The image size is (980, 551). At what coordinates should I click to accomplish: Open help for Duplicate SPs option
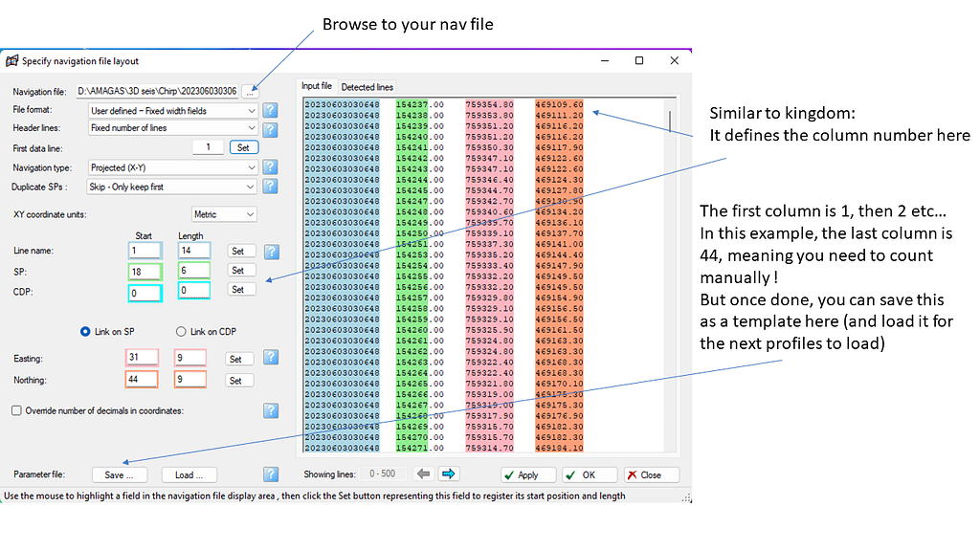point(271,187)
